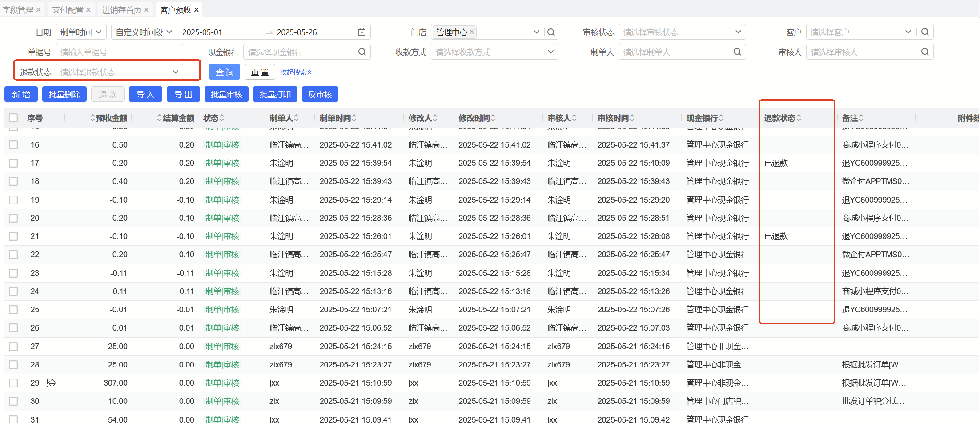Check the row 28 checkbox

pos(13,365)
